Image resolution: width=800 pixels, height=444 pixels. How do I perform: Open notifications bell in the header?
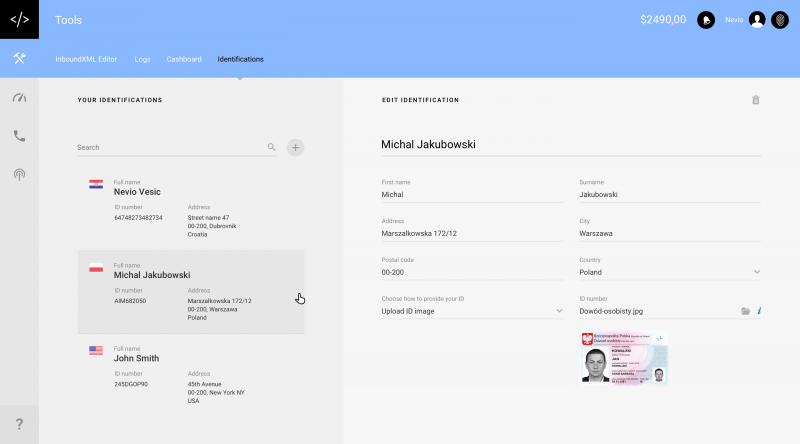(x=706, y=20)
